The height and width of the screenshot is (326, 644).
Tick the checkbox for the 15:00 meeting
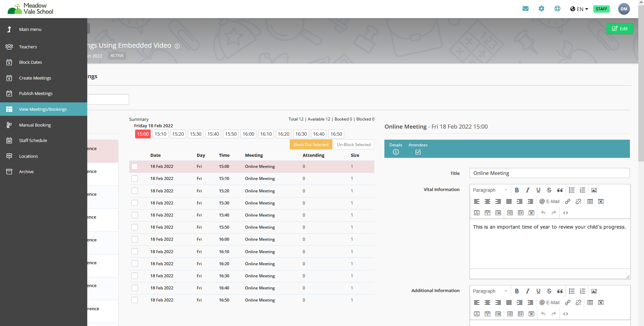tap(135, 167)
